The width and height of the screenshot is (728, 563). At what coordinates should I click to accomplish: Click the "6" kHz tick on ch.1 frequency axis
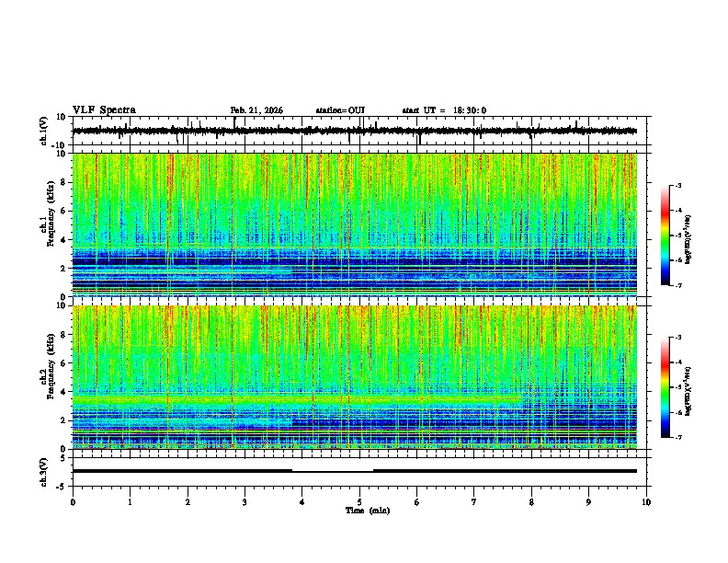click(x=63, y=212)
